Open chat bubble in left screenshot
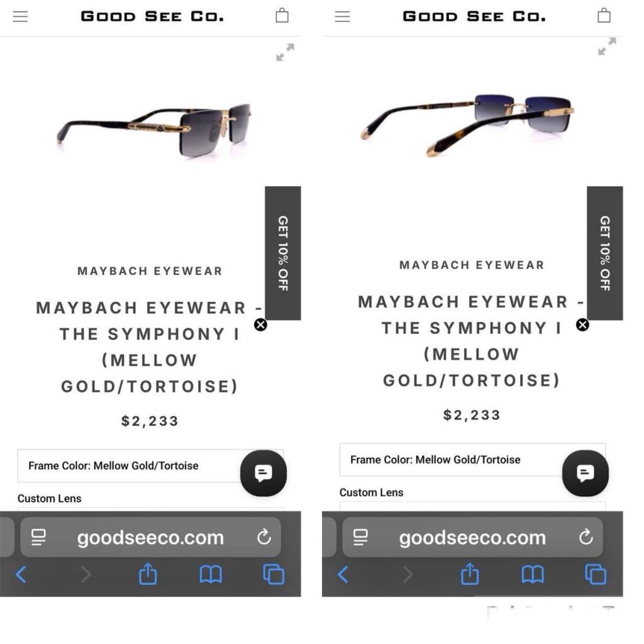 pyautogui.click(x=264, y=473)
